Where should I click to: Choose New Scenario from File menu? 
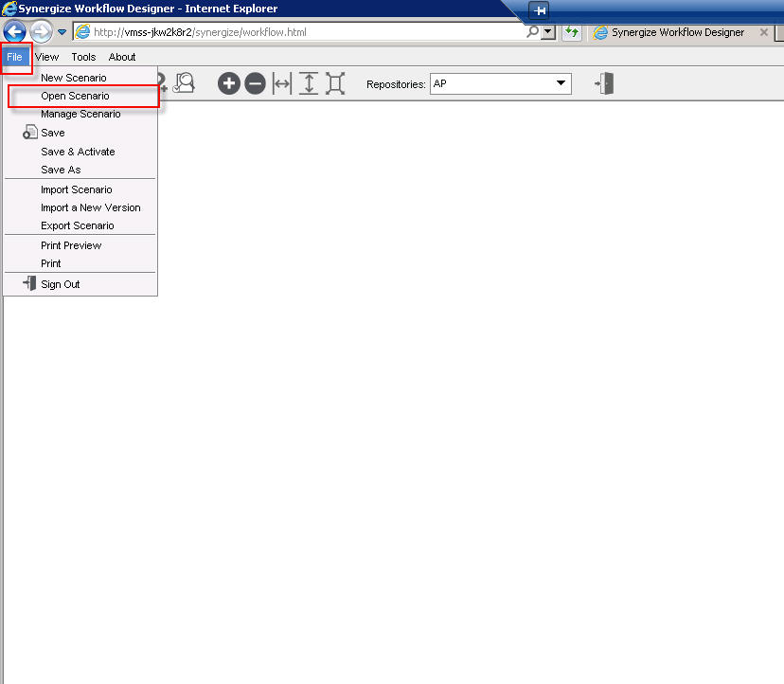(80, 78)
